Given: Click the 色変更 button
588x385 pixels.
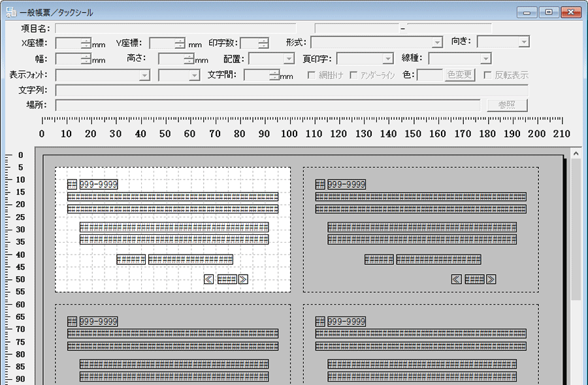Looking at the screenshot, I should [460, 75].
